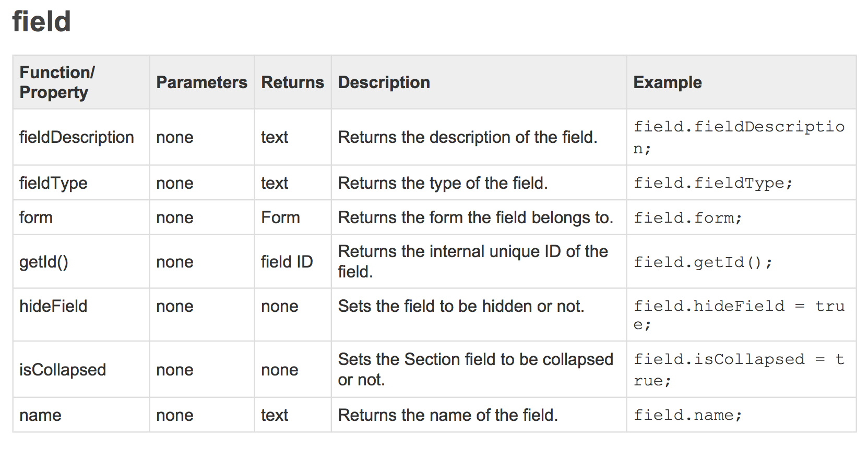Click the field.form; example code
This screenshot has width=868, height=449.
pos(687,217)
